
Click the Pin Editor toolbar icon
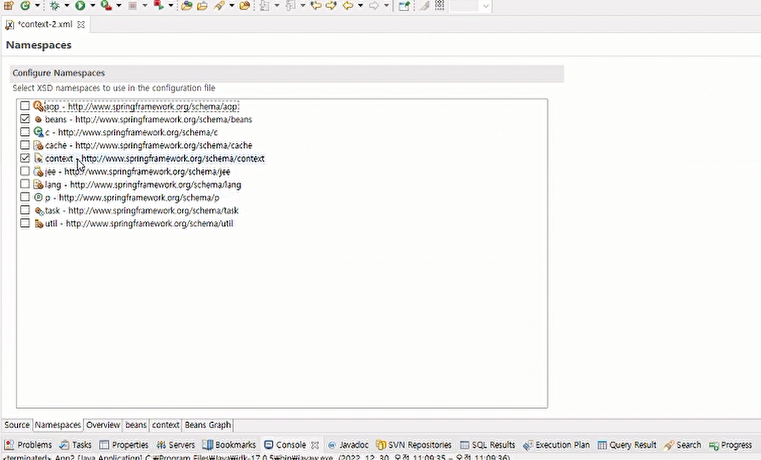click(404, 6)
